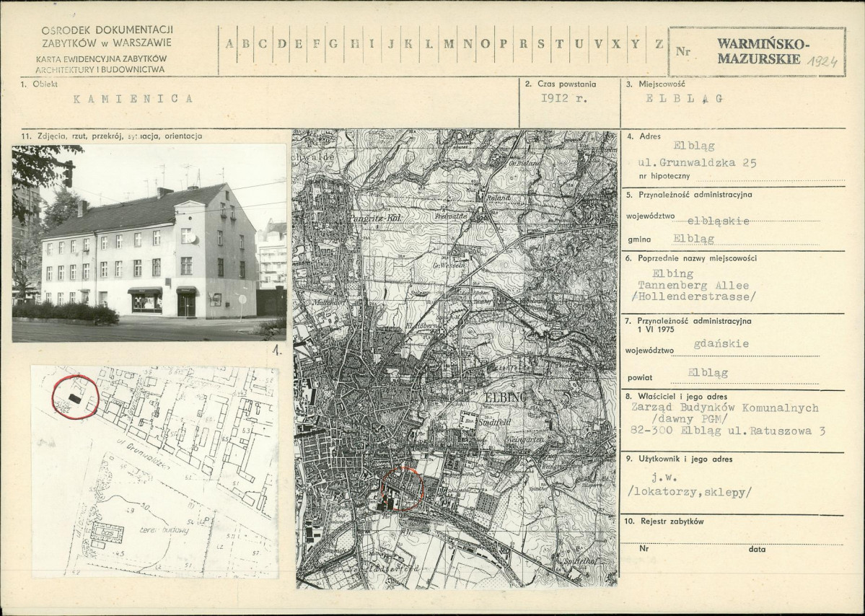
Task: Select letter Z in the alphabet index
Action: point(659,43)
